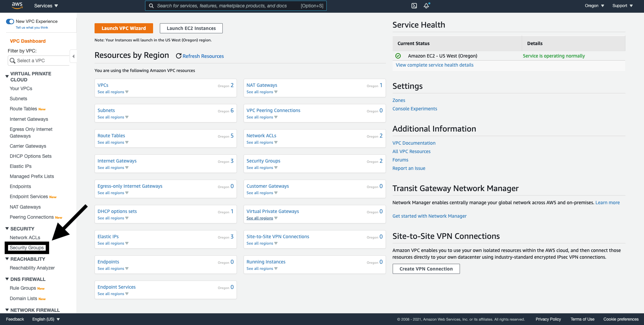
Task: Open Elastic IPs in the sidebar
Action: pos(21,166)
